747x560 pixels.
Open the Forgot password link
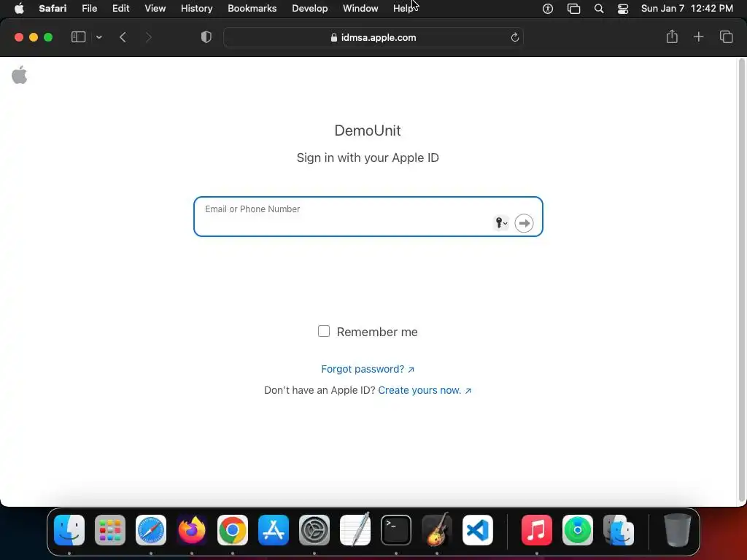[x=368, y=369]
